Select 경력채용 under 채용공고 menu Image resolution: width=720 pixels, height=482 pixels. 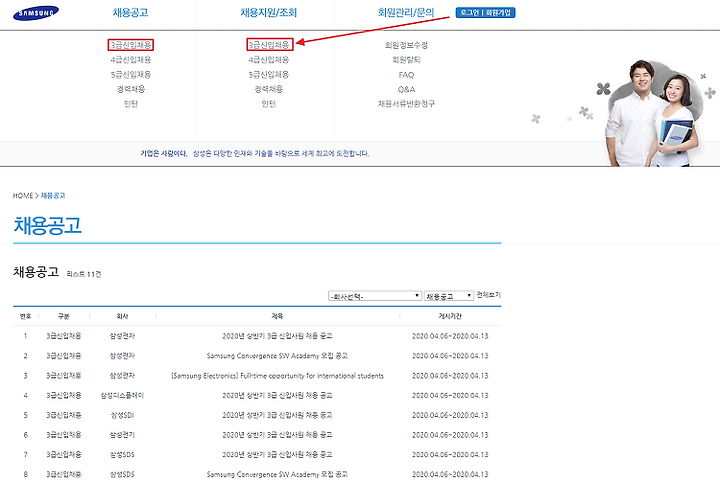coord(131,89)
